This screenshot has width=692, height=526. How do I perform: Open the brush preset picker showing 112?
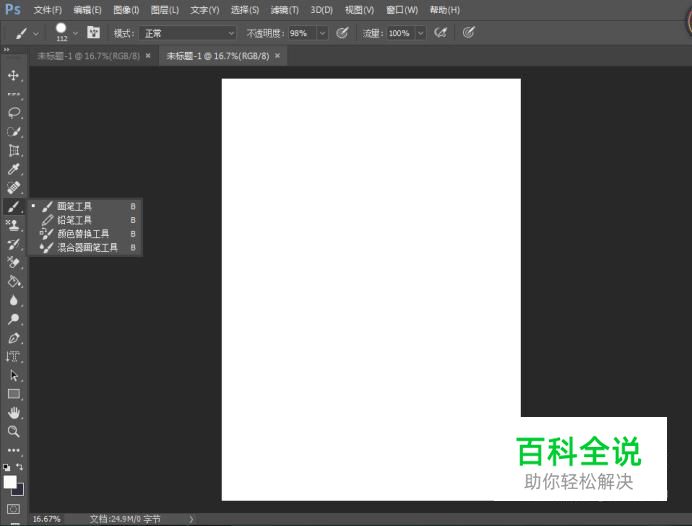(61, 32)
